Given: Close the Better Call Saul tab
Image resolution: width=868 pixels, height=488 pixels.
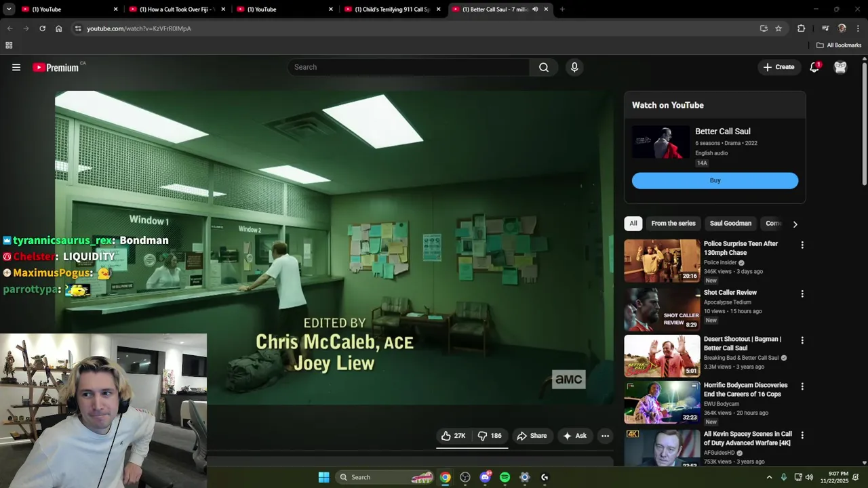Looking at the screenshot, I should click(x=546, y=9).
